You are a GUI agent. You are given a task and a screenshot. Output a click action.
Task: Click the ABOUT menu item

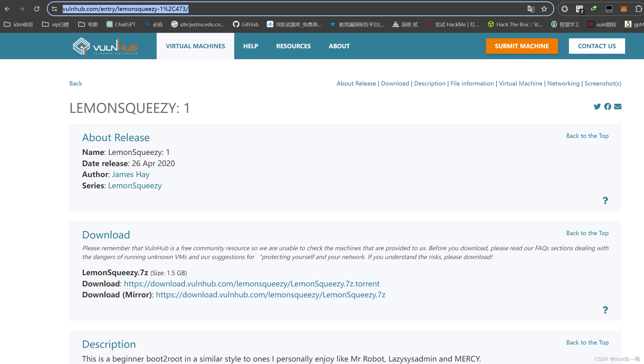pyautogui.click(x=339, y=46)
